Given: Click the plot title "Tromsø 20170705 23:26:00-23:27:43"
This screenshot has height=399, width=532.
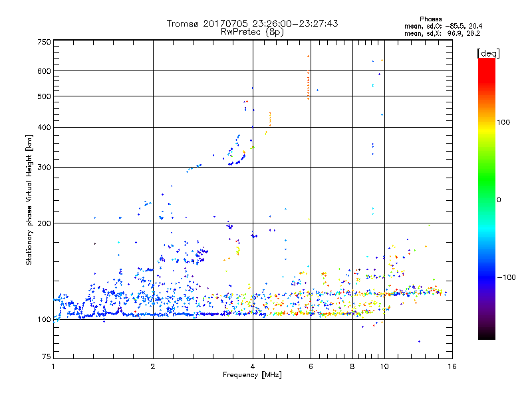Looking at the screenshot, I should (252, 23).
